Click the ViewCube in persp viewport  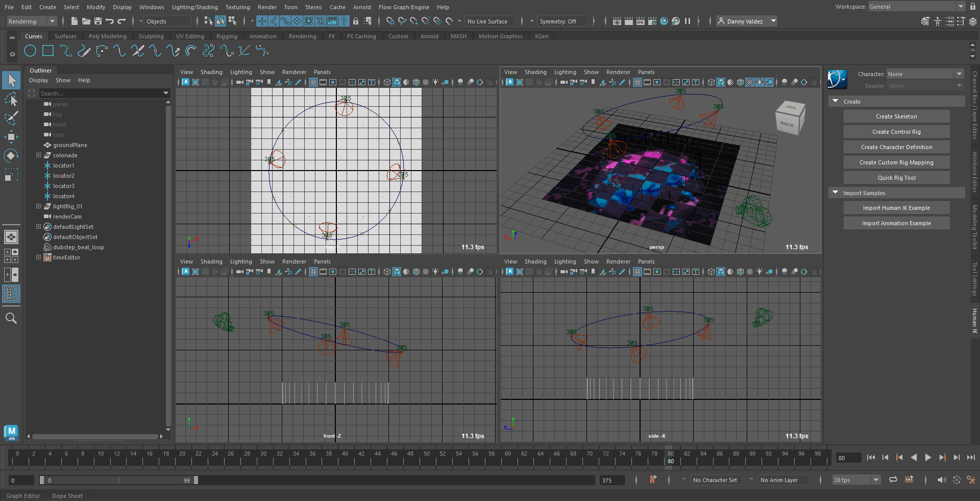click(790, 117)
